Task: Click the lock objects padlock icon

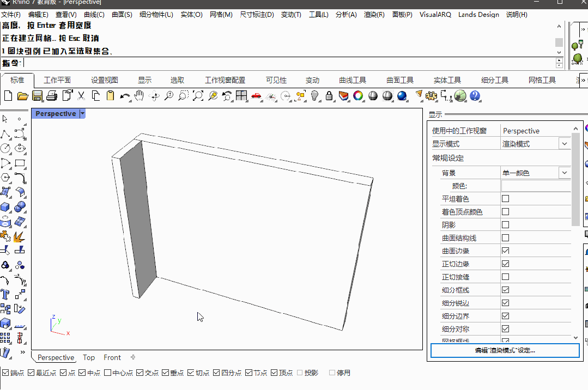Action: click(x=329, y=96)
